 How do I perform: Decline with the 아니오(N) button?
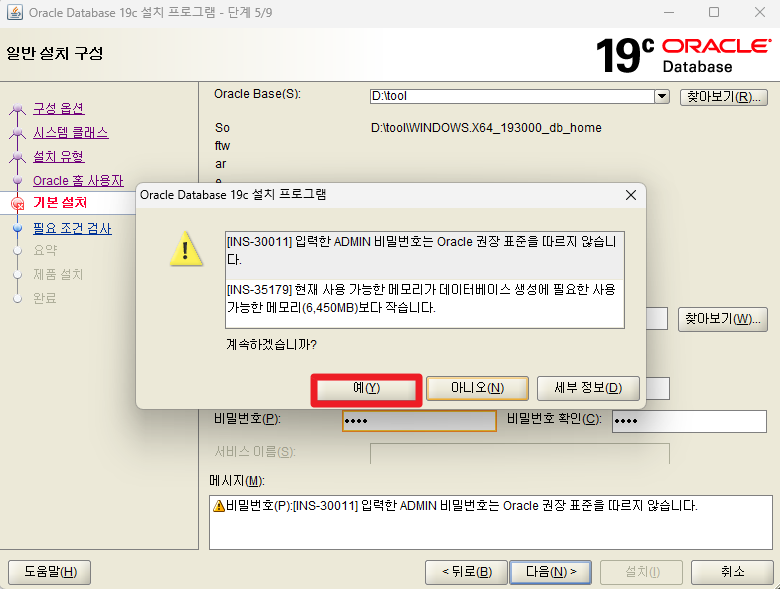point(477,388)
